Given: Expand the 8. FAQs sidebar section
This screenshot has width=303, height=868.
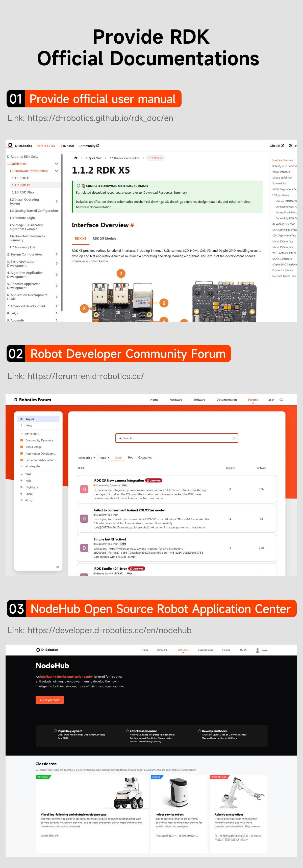Looking at the screenshot, I should click(x=56, y=313).
